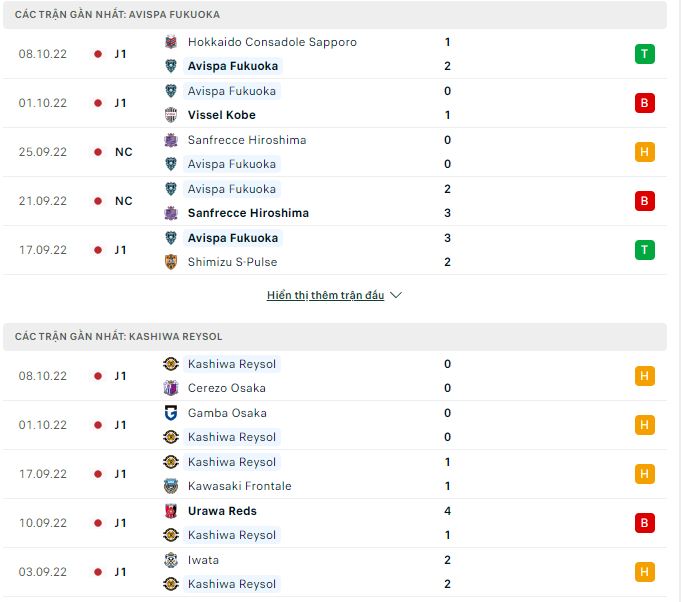Screen dimensions: 681x602
Task: Click the red B badge for the Vissel Kobe match
Action: point(644,103)
